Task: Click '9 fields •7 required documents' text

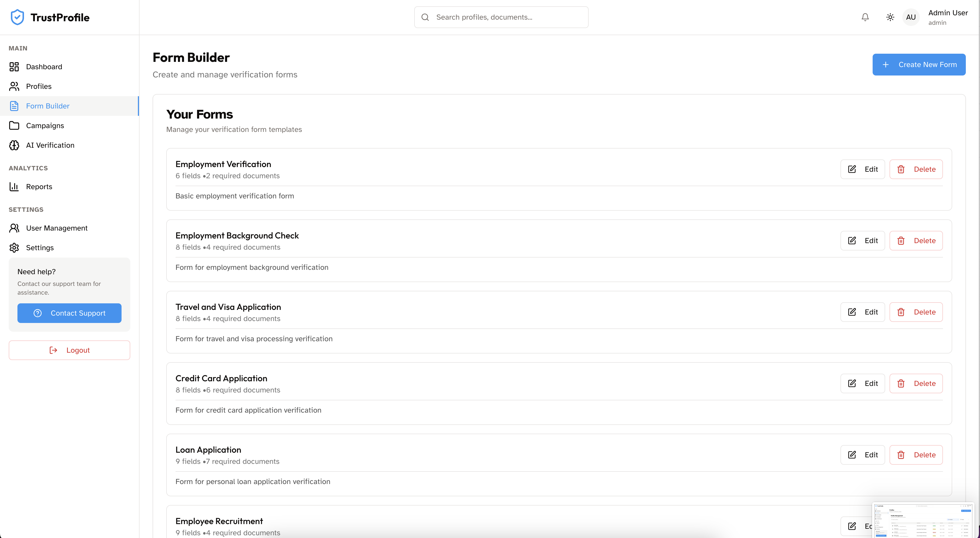Action: click(x=228, y=461)
